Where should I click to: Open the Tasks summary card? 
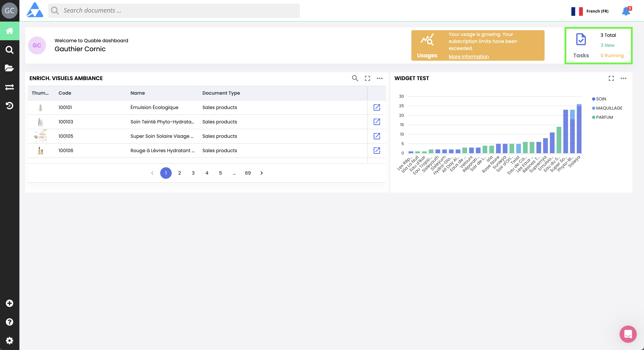click(x=598, y=45)
